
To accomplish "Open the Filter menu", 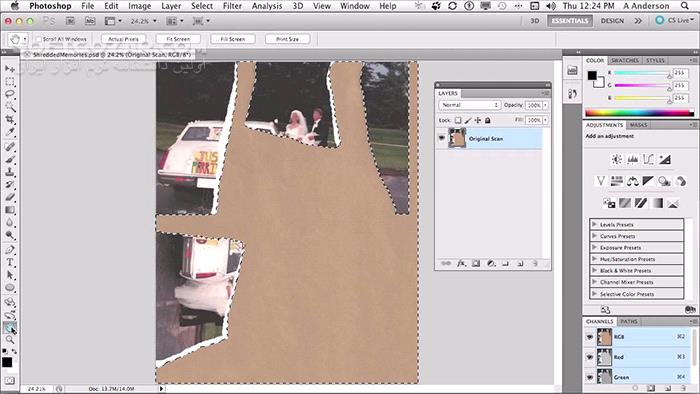I will [232, 6].
